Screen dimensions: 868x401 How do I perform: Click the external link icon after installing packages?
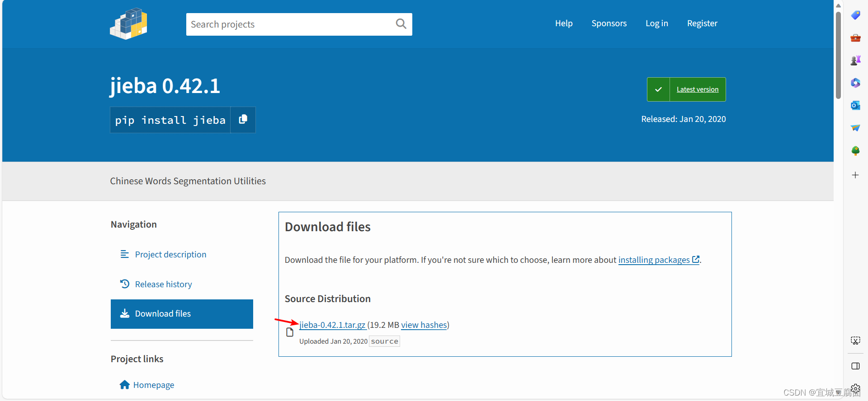[x=696, y=259]
